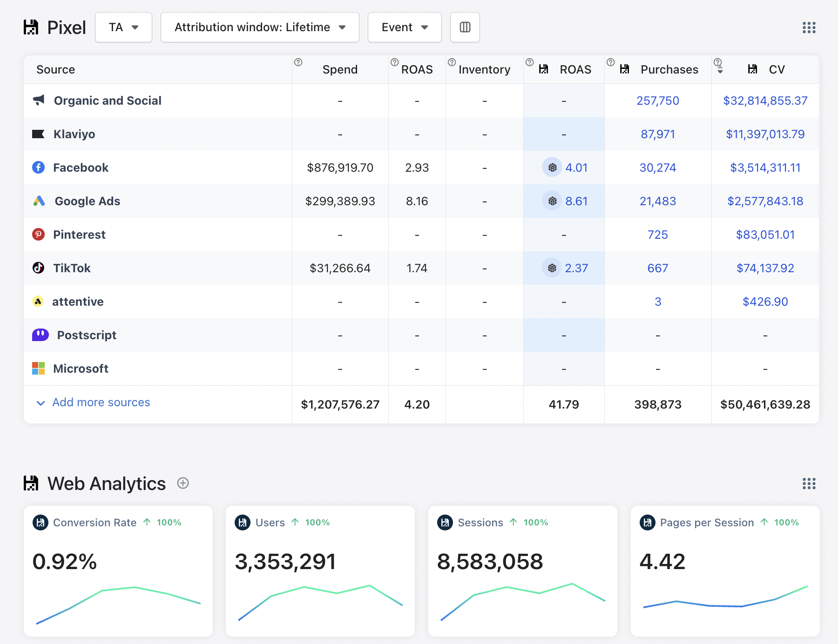838x644 pixels.
Task: Click the Postscript logo icon
Action: 40,335
